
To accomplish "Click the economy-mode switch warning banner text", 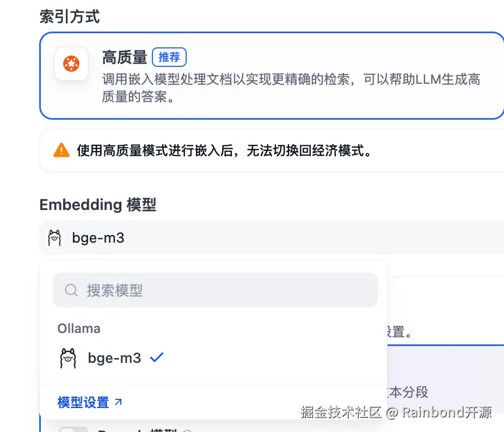I will [224, 150].
